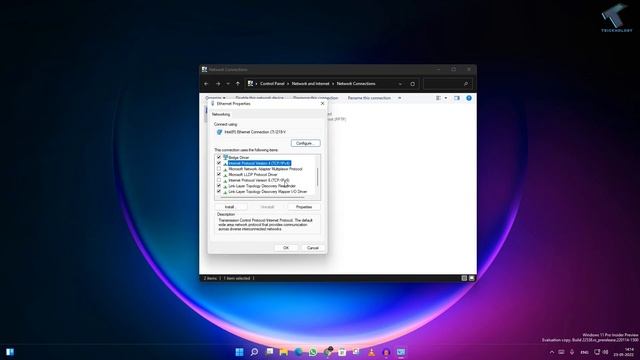
Task: Click OK in Ethernet Properties
Action: (x=286, y=248)
